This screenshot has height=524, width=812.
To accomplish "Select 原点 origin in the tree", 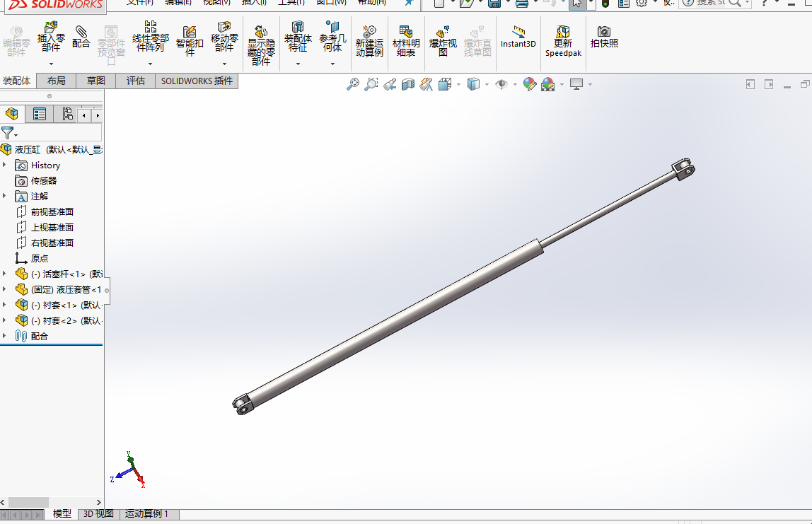I will pyautogui.click(x=40, y=258).
